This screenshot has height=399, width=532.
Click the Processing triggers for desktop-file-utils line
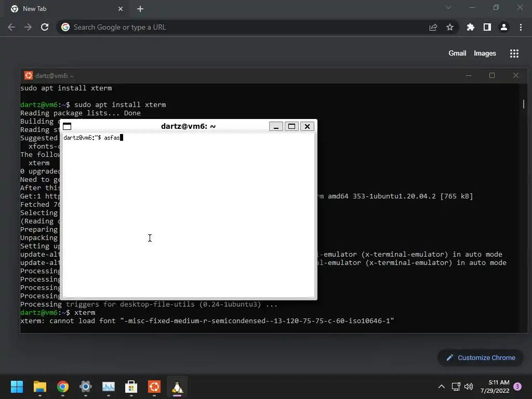(x=149, y=304)
